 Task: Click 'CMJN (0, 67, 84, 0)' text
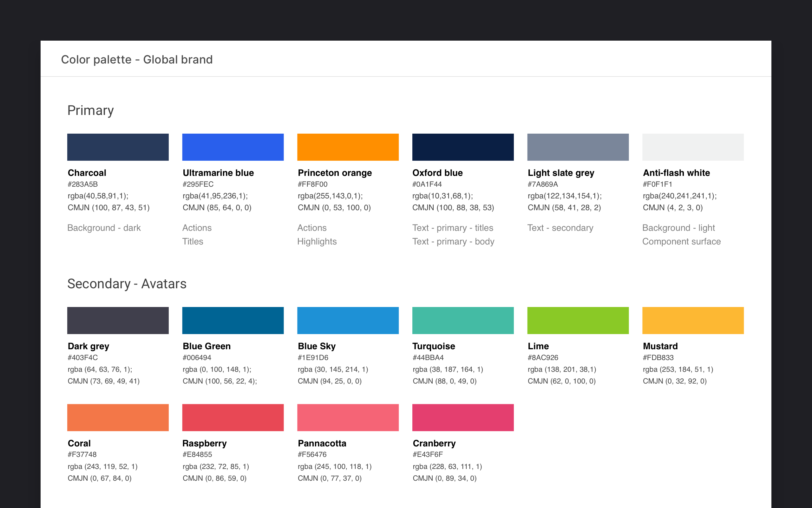pyautogui.click(x=100, y=478)
